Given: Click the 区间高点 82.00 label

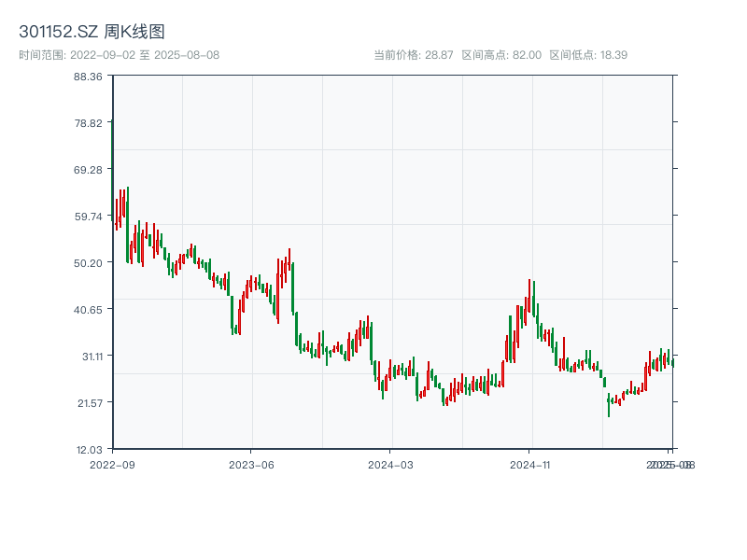Looking at the screenshot, I should pyautogui.click(x=501, y=55).
